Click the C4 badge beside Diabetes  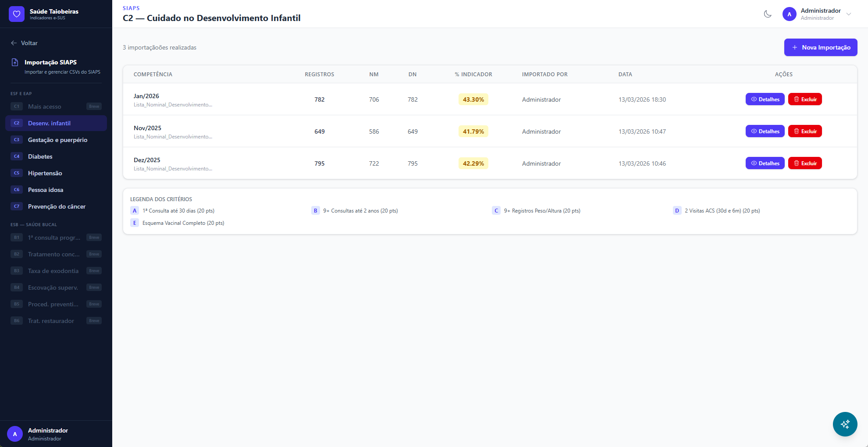[17, 156]
